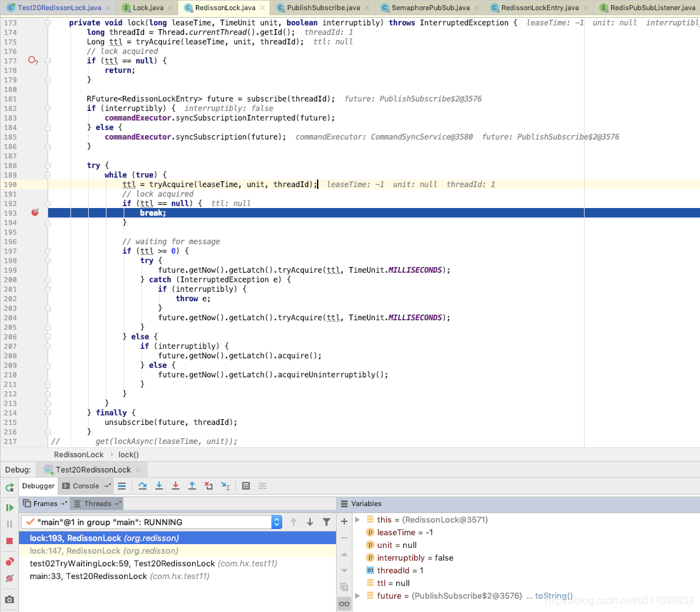Image resolution: width=700 pixels, height=612 pixels.
Task: Open the View Breakpoints dialog
Action: pyautogui.click(x=10, y=561)
